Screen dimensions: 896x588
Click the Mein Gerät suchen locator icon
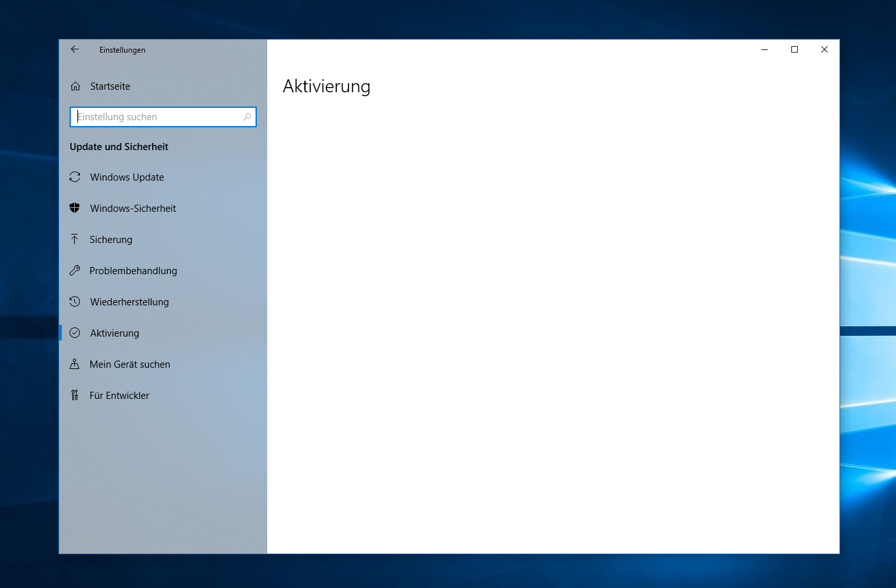click(75, 364)
